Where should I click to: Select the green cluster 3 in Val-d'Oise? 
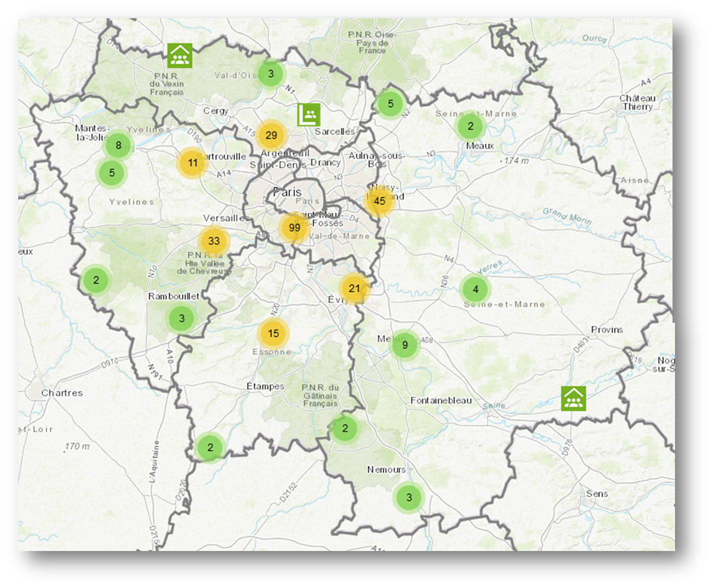click(x=271, y=73)
